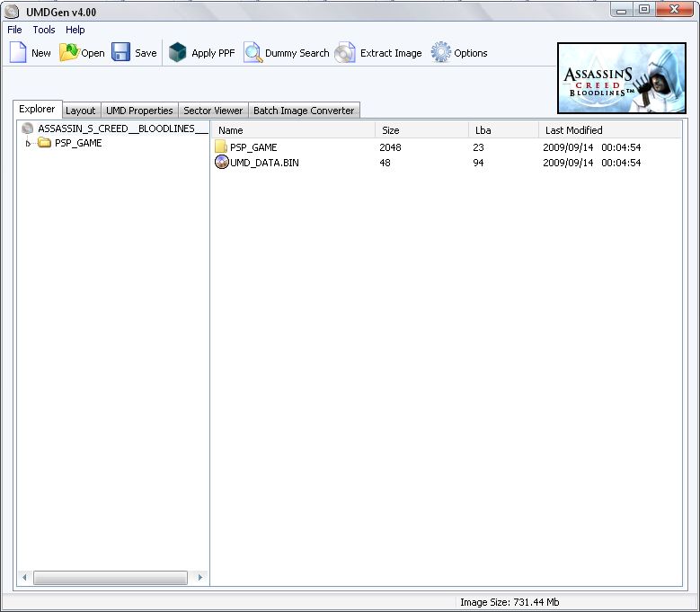Click the Open button label

(x=93, y=53)
